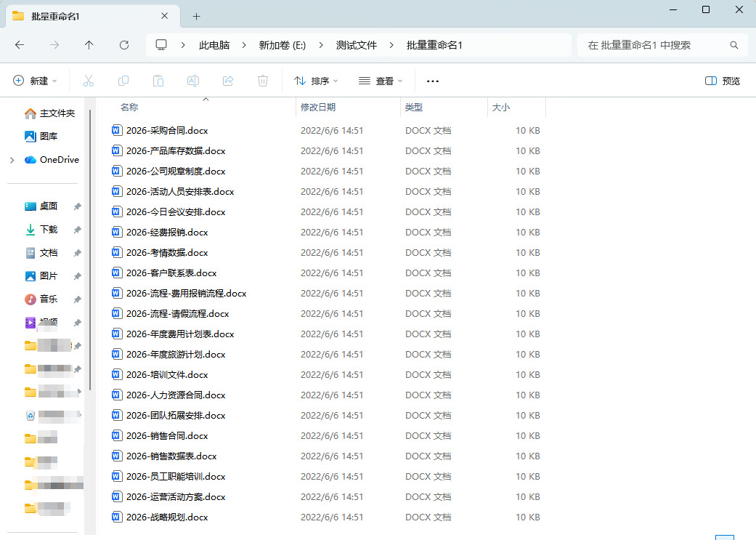Select file 2026-年度旅游计划.docx
The width and height of the screenshot is (756, 540).
[x=176, y=354]
